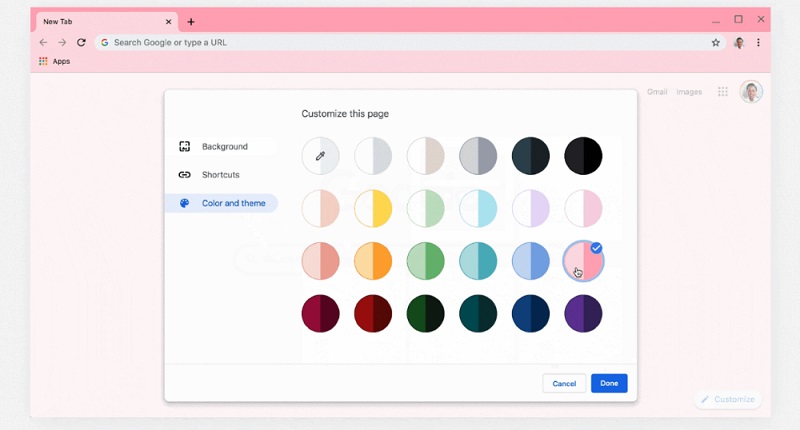Close the Chrome window
This screenshot has height=430, width=800.
761,19
